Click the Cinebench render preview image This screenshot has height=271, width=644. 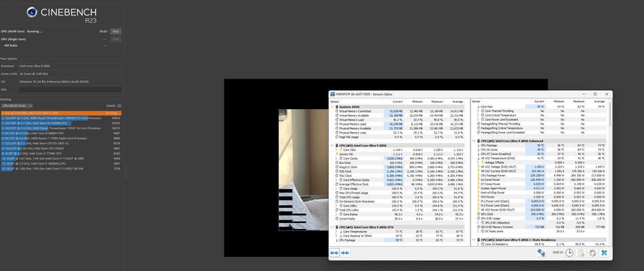tap(304, 169)
